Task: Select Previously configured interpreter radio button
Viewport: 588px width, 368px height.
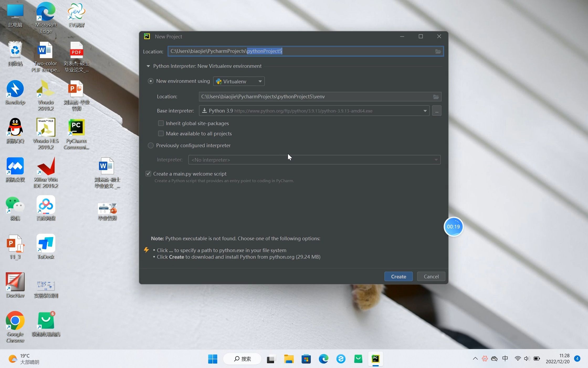Action: click(x=151, y=145)
